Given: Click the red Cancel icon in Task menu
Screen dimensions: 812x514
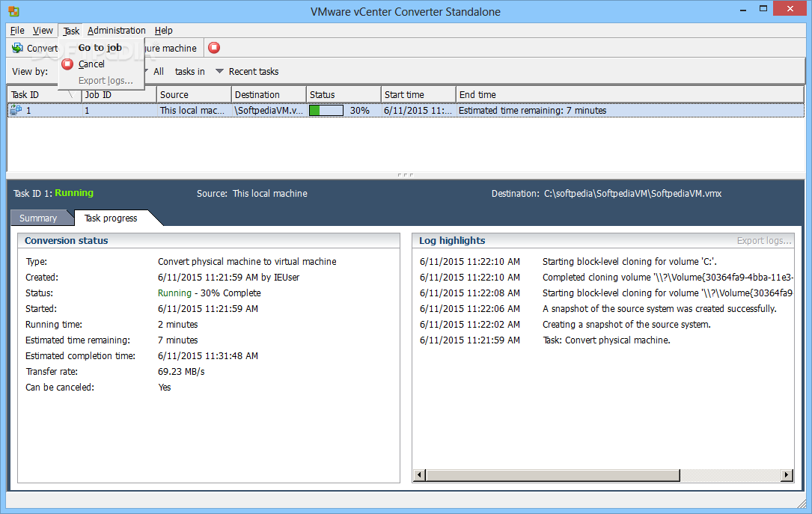Looking at the screenshot, I should 67,64.
